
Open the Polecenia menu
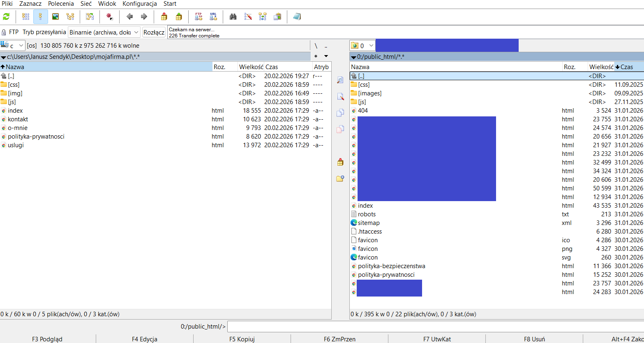click(x=61, y=4)
